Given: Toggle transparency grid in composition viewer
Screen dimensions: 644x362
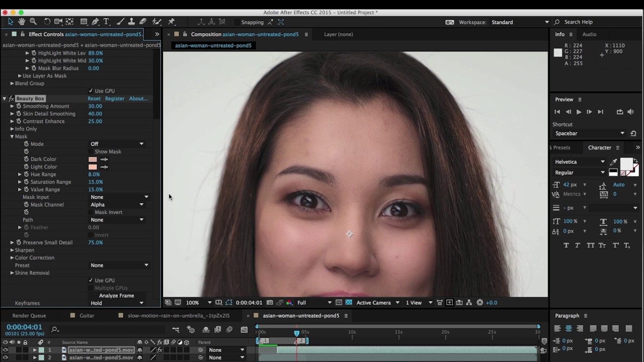Looking at the screenshot, I should 349,303.
